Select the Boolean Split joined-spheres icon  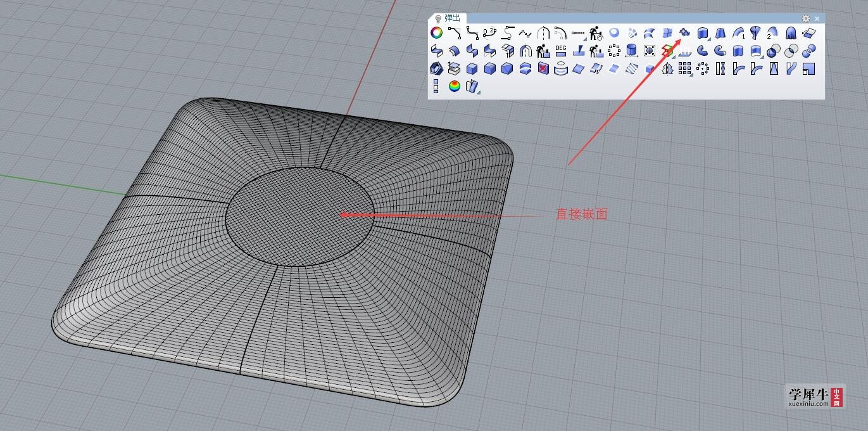[x=808, y=51]
